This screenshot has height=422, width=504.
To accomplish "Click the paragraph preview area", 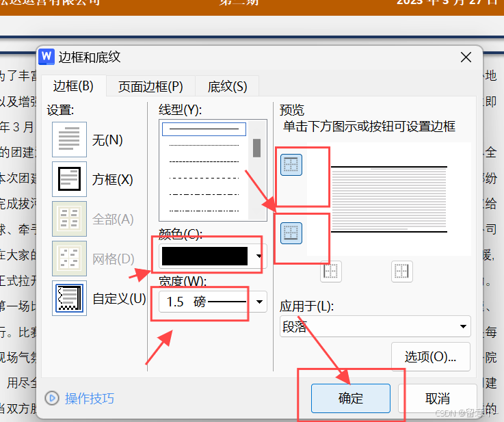I will click(x=389, y=199).
